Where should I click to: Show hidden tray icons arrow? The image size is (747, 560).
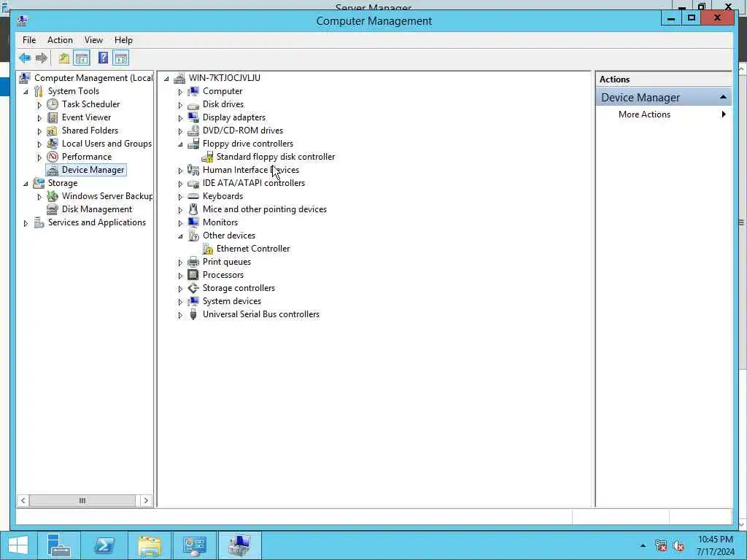(x=643, y=545)
